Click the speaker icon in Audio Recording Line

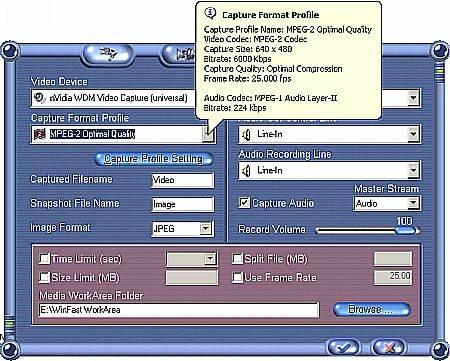247,171
